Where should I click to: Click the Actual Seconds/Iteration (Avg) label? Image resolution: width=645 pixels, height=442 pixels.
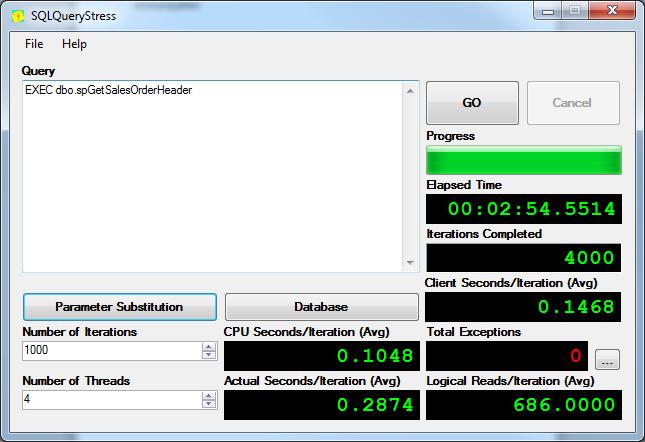pyautogui.click(x=312, y=381)
